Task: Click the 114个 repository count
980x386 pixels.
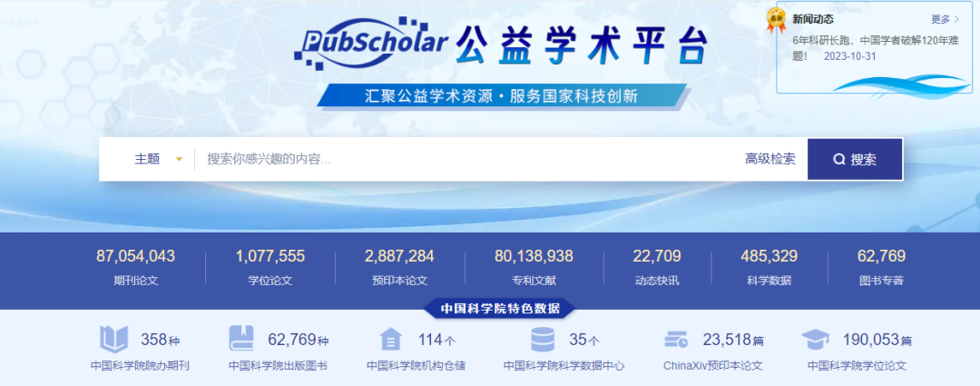Action: pos(436,340)
